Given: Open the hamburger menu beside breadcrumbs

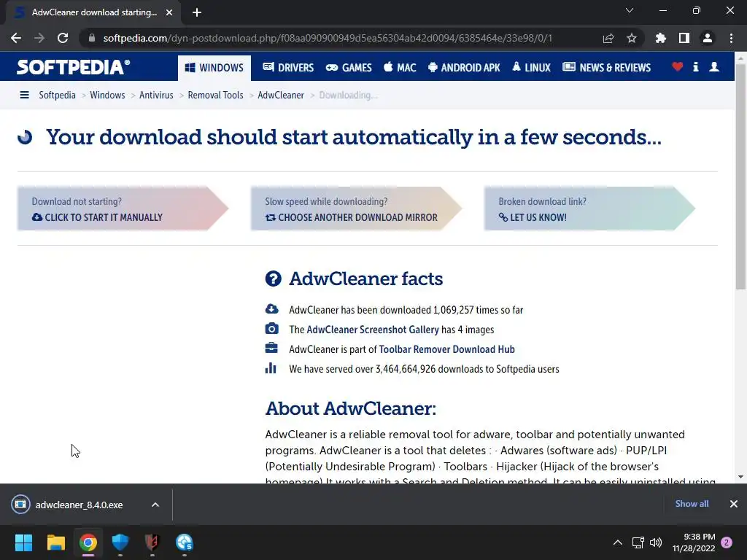Looking at the screenshot, I should point(24,95).
